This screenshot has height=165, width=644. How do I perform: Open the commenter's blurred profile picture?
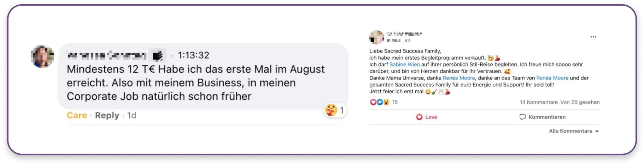tap(42, 56)
